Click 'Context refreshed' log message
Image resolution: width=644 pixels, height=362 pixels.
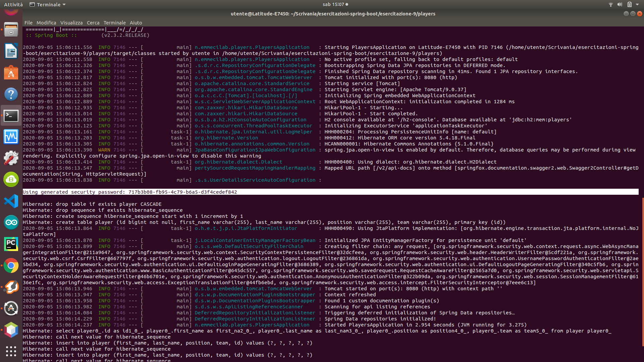point(350,295)
